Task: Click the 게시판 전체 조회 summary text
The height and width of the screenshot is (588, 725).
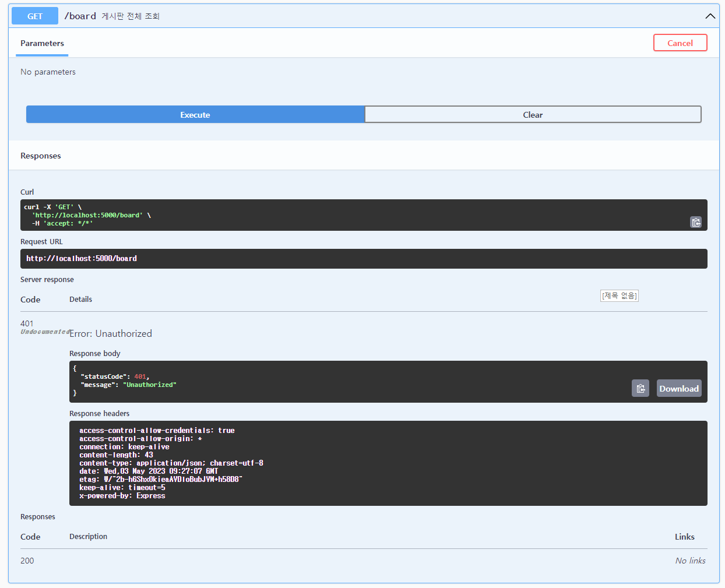Action: 131,16
